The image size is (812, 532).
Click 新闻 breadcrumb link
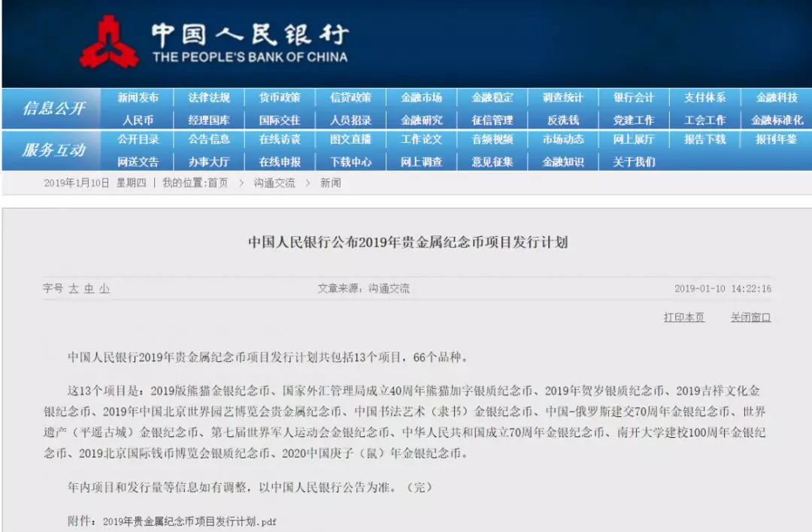tap(330, 183)
